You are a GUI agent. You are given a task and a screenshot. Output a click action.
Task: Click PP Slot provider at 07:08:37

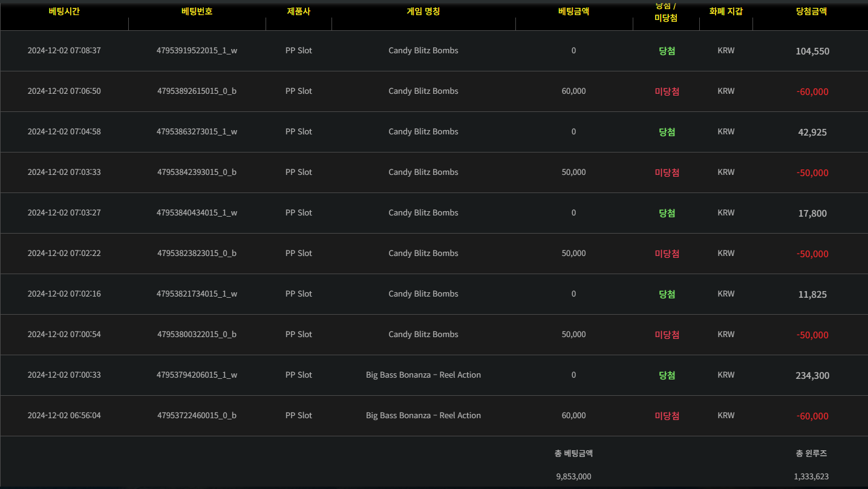pos(299,51)
